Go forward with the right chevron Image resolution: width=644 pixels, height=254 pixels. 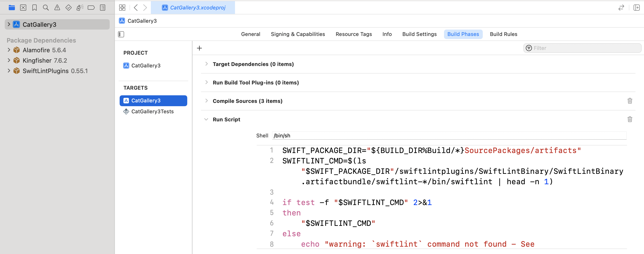(145, 8)
